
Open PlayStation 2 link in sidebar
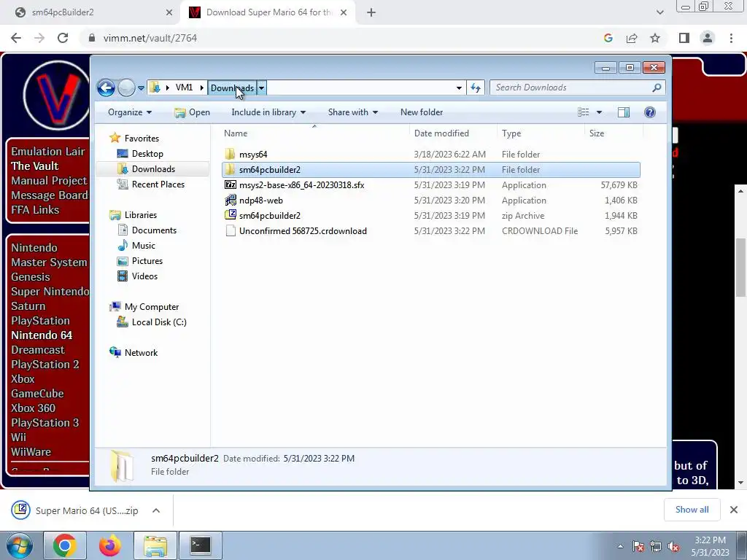(45, 365)
